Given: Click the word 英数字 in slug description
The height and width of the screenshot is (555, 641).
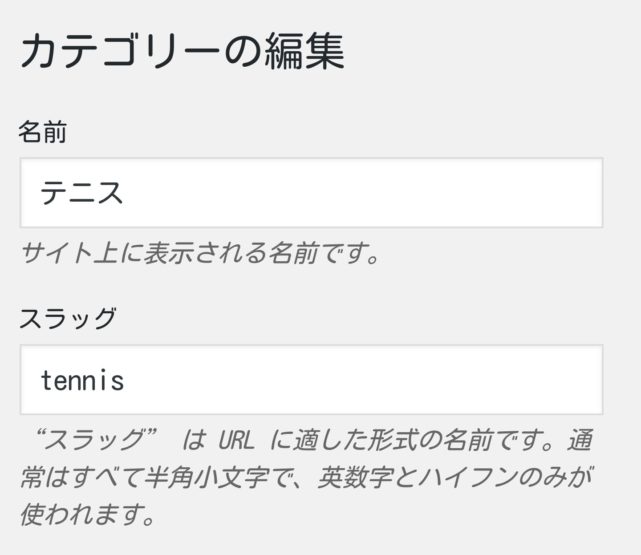Looking at the screenshot, I should 352,478.
